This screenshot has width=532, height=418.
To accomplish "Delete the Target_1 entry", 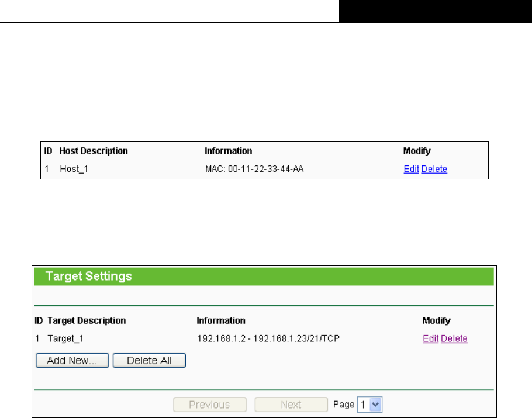I will [454, 338].
